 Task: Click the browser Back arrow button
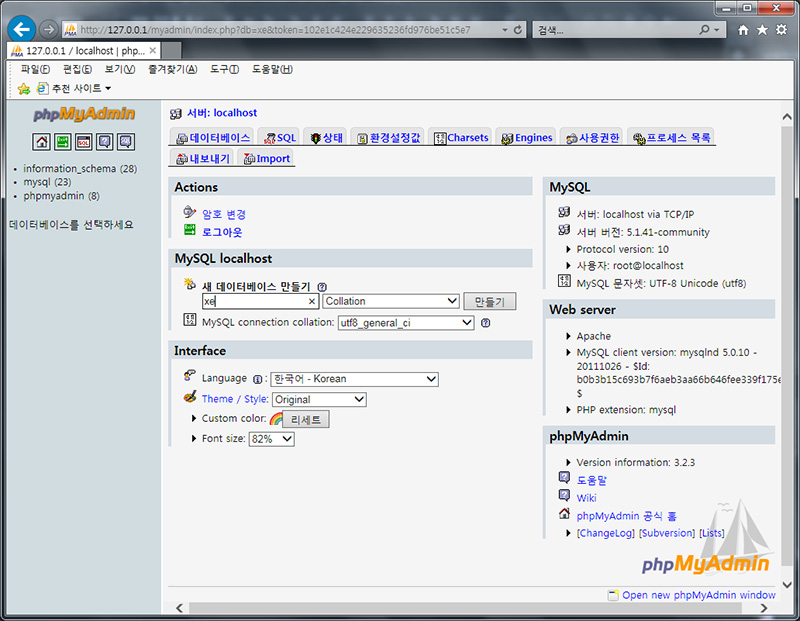tap(21, 29)
